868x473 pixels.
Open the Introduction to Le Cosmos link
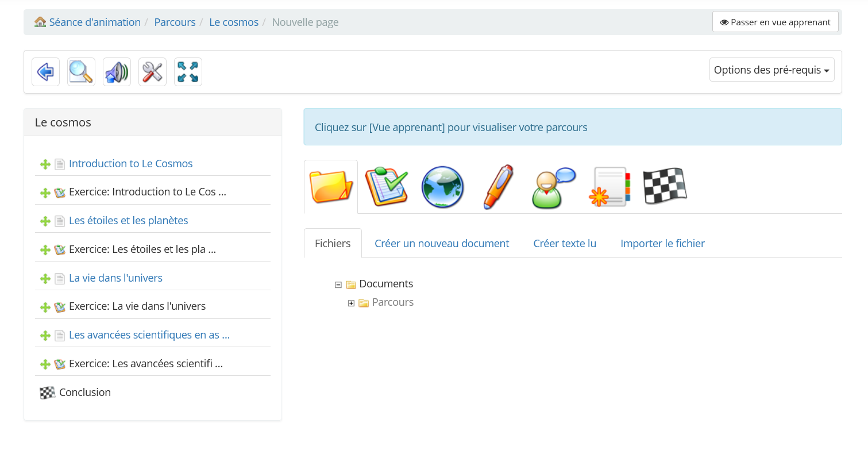pyautogui.click(x=130, y=163)
